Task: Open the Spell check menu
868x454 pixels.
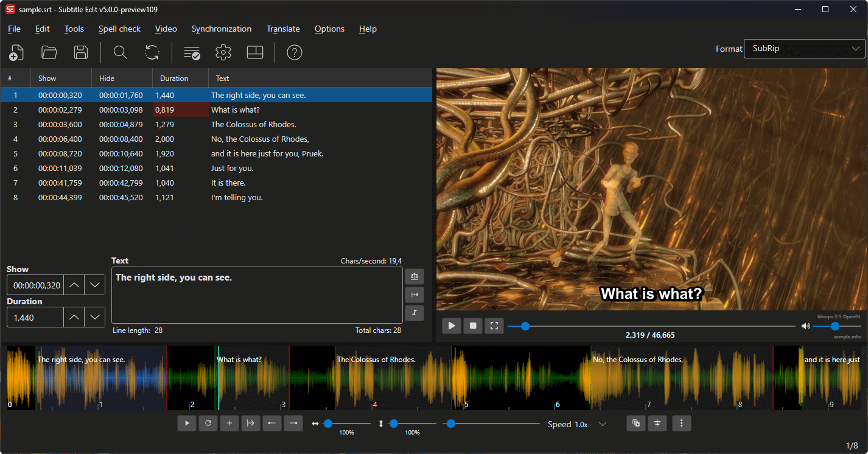Action: [x=119, y=29]
